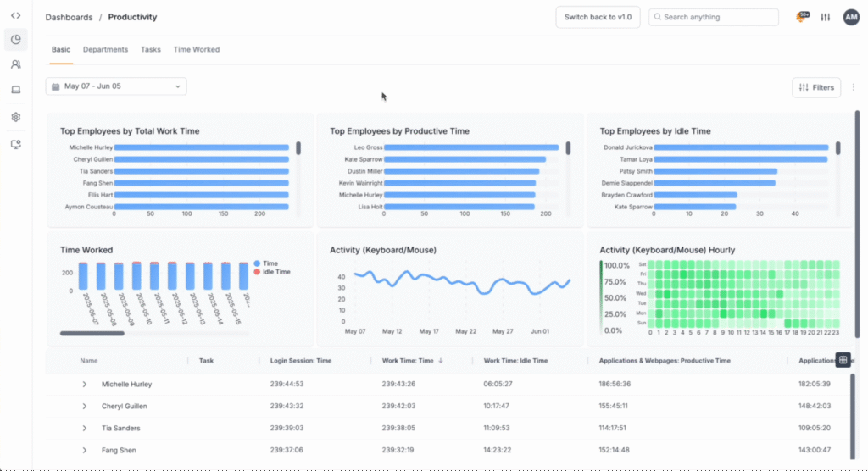
Task: Open the notifications bell icon
Action: (x=802, y=17)
